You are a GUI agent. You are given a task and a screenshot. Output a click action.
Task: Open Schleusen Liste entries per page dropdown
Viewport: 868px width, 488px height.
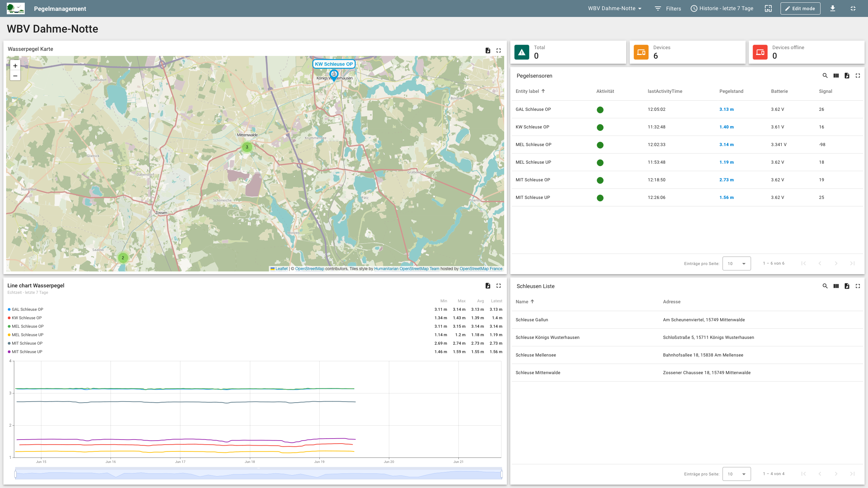(x=736, y=474)
